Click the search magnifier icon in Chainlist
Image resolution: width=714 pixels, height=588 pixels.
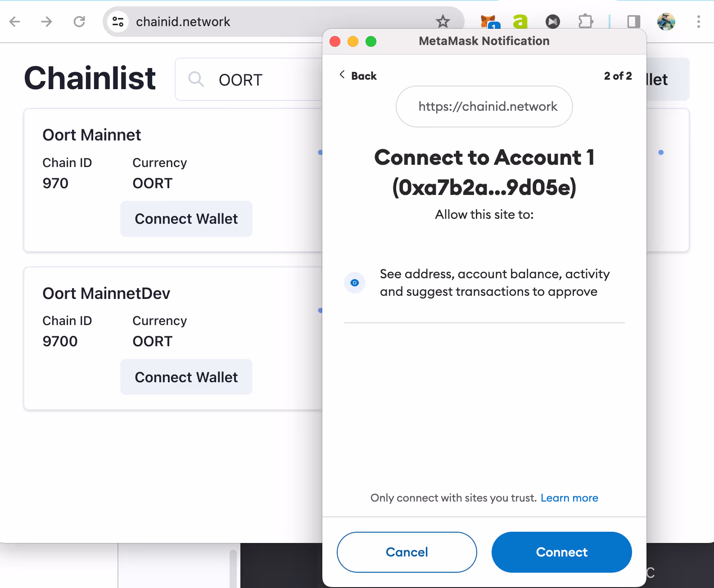coord(196,80)
